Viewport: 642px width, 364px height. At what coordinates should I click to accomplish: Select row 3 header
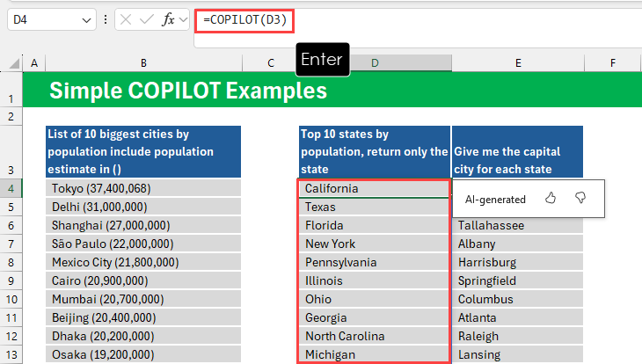pos(11,151)
